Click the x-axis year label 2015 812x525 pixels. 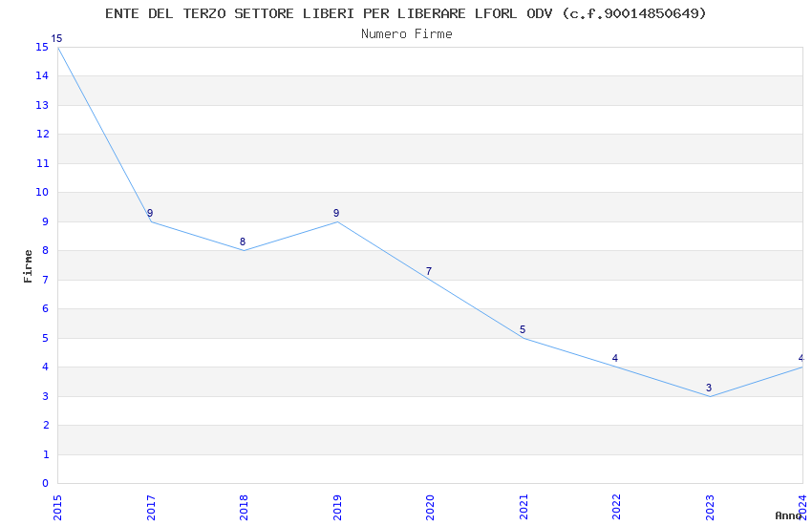point(57,508)
